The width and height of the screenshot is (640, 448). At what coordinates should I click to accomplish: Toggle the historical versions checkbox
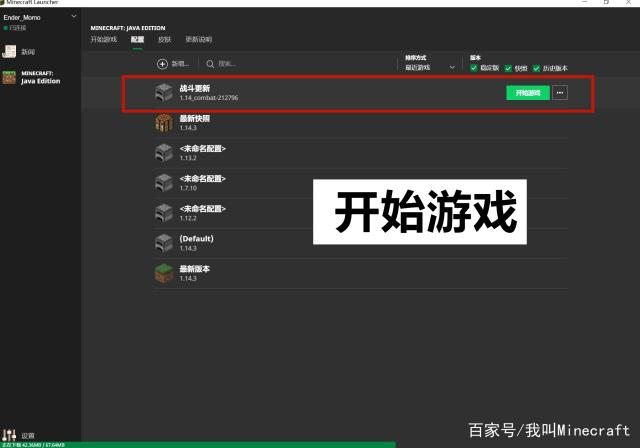536,68
